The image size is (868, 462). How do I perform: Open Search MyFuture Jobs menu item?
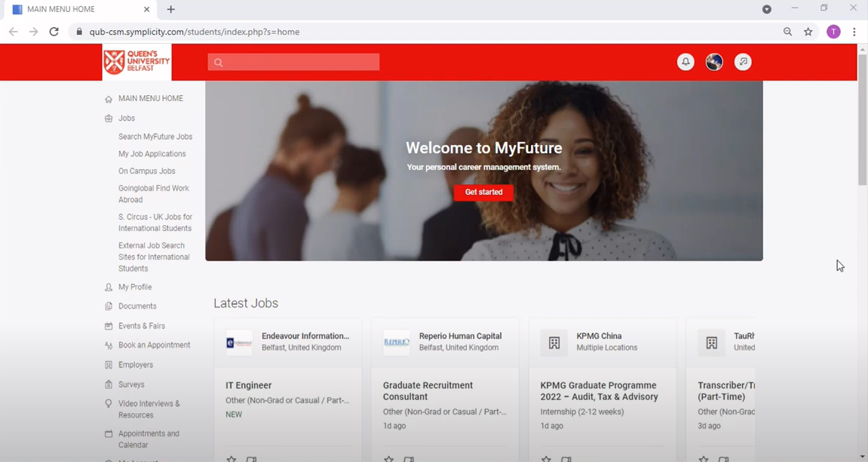point(155,137)
